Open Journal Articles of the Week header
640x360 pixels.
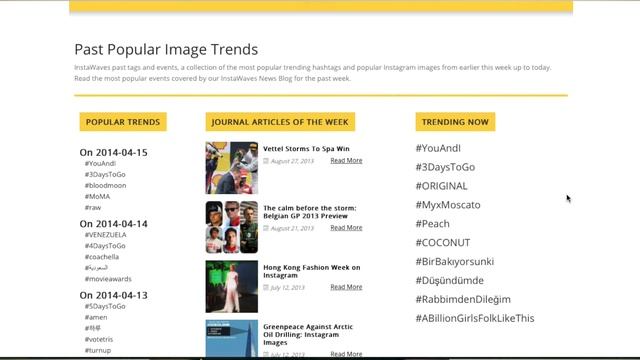[280, 122]
